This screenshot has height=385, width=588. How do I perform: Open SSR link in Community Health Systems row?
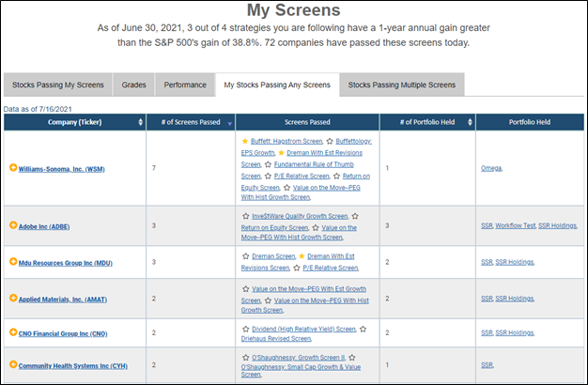coord(487,364)
